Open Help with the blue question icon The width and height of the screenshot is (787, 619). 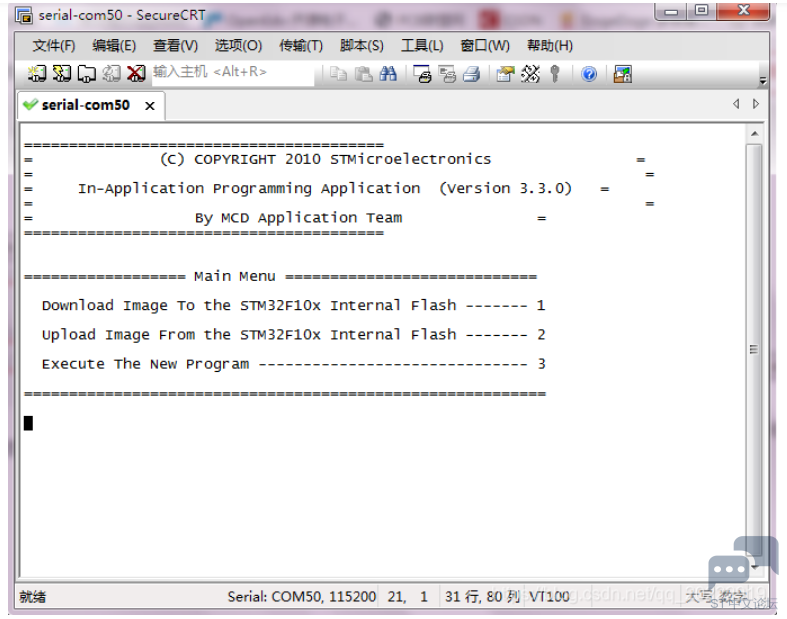click(589, 74)
